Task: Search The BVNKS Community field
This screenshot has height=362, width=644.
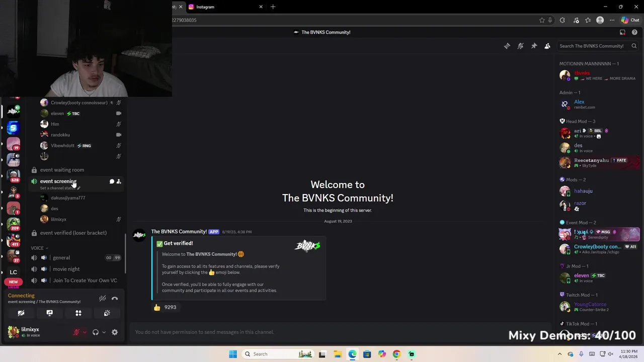Action: point(598,46)
